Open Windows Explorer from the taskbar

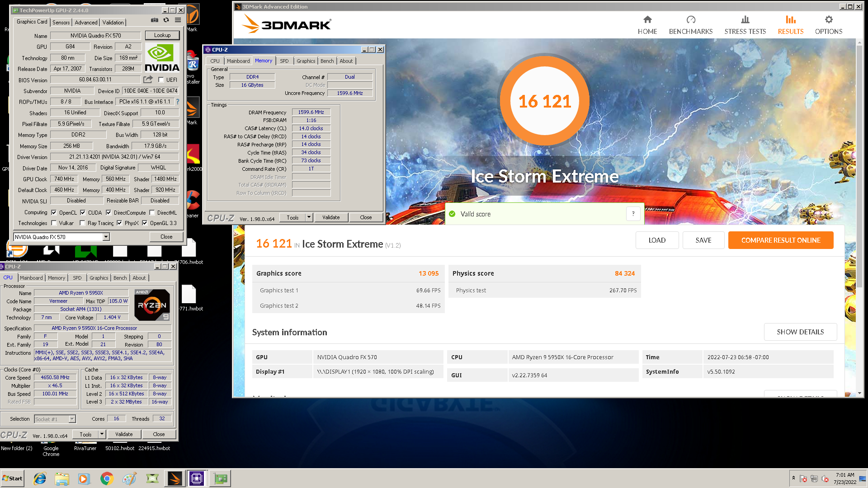point(62,479)
